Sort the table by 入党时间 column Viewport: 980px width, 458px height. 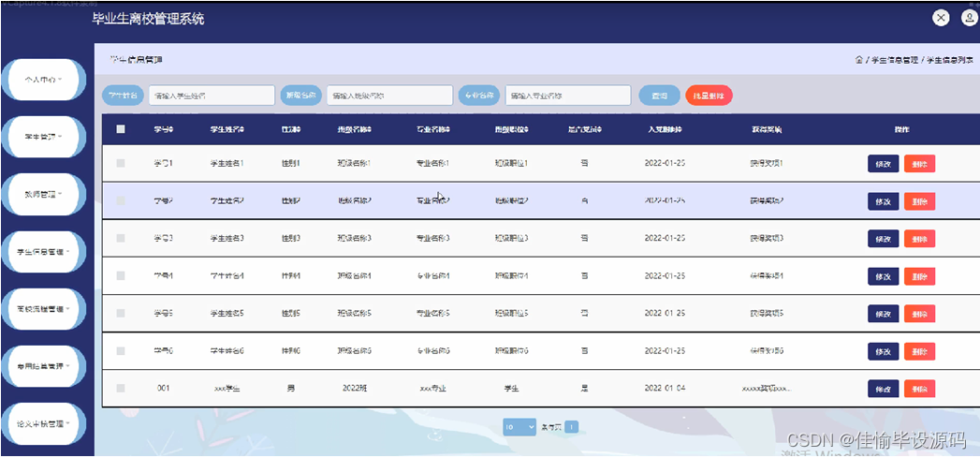665,129
